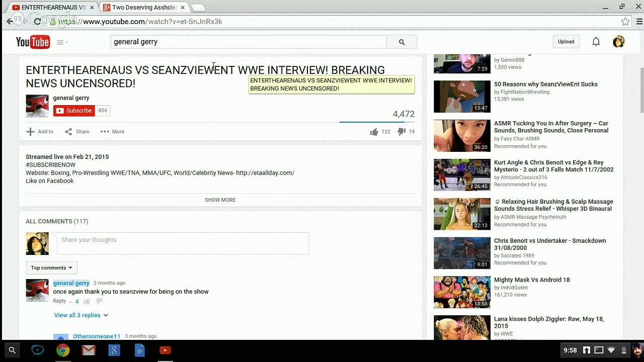Viewport: 644px width, 362px height.
Task: Open the account avatar in YouTube header
Action: 618,42
